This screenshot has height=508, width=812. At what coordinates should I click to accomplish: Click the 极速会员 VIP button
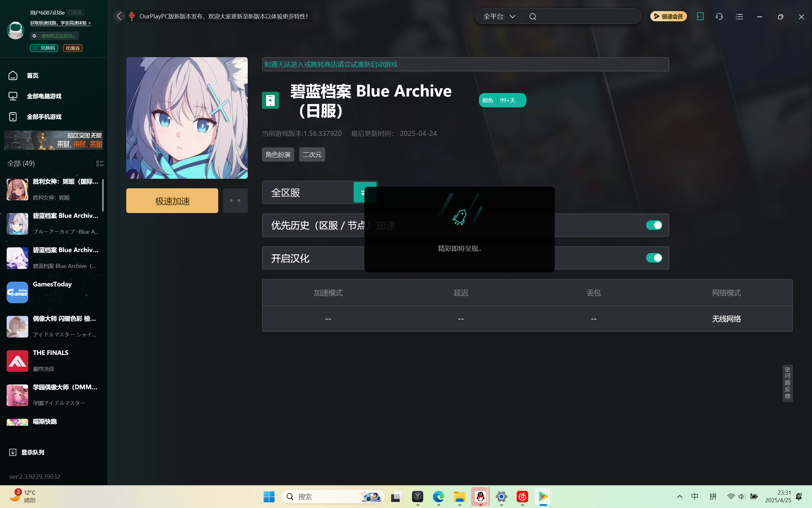click(x=668, y=17)
